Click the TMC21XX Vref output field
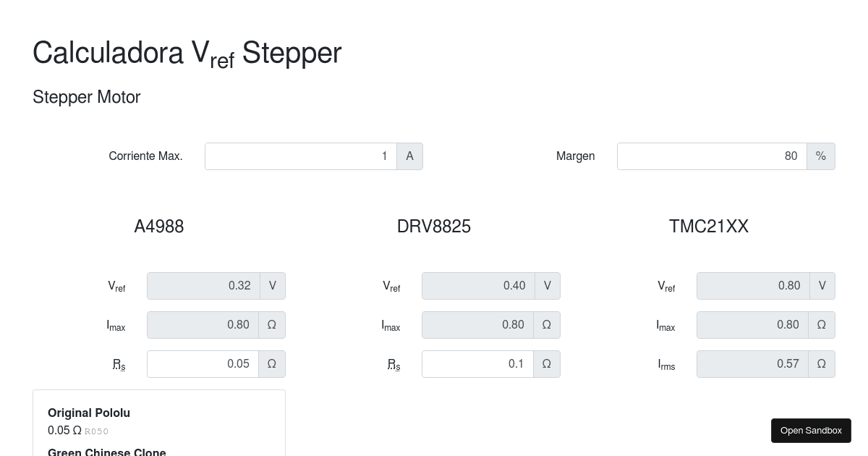This screenshot has width=868, height=456. click(x=753, y=286)
